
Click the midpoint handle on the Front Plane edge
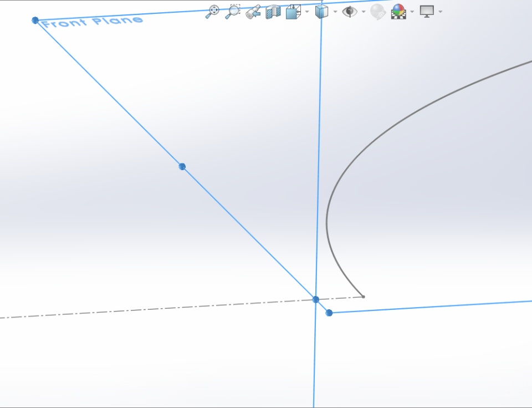182,166
